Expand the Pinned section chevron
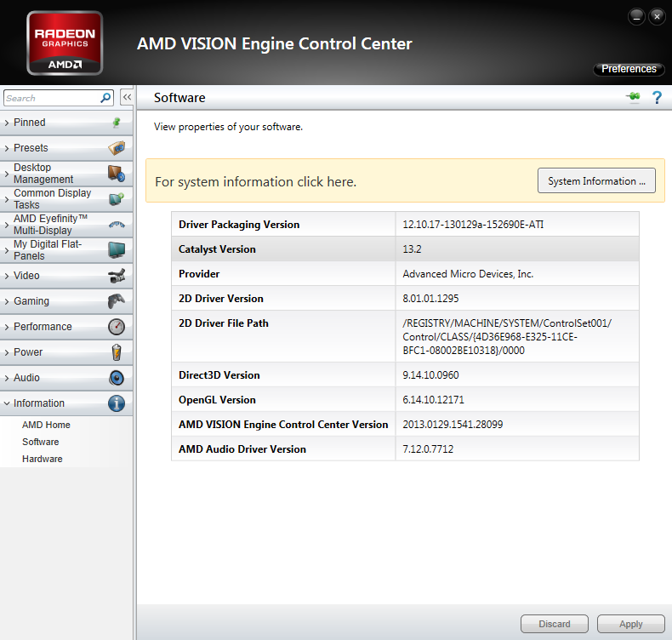 7,123
